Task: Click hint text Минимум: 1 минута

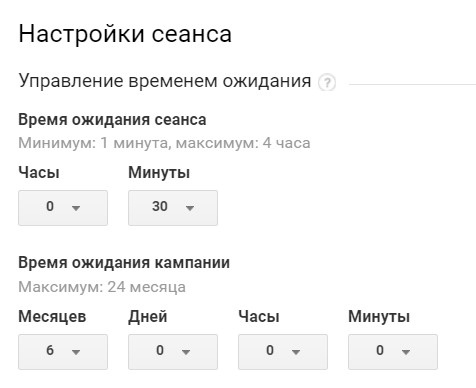Action: 93,143
